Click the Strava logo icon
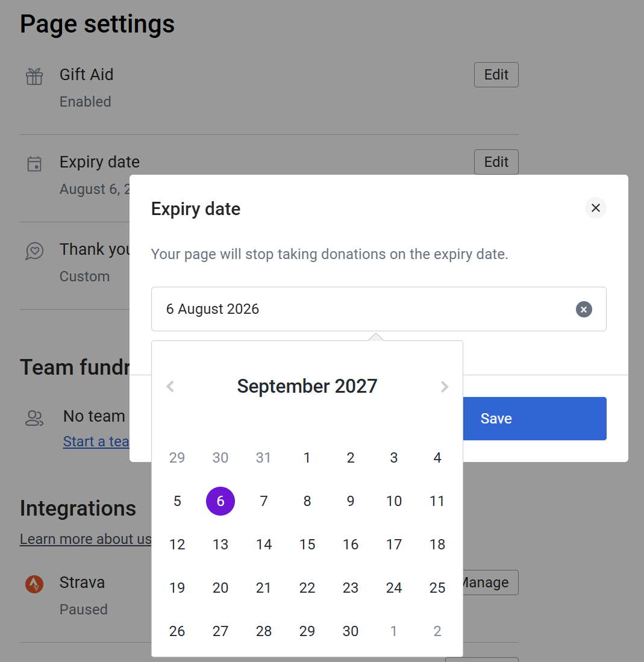The height and width of the screenshot is (662, 644). click(34, 584)
